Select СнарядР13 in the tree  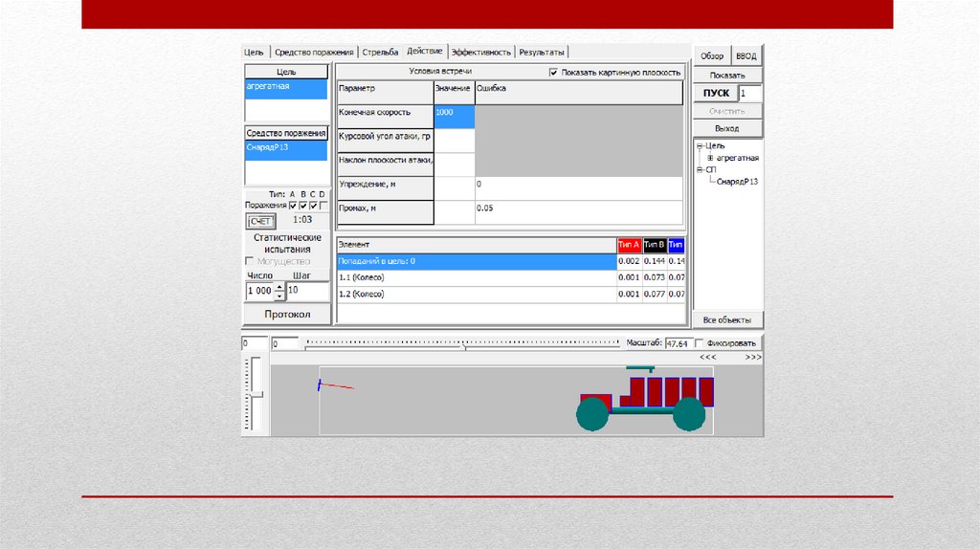737,181
